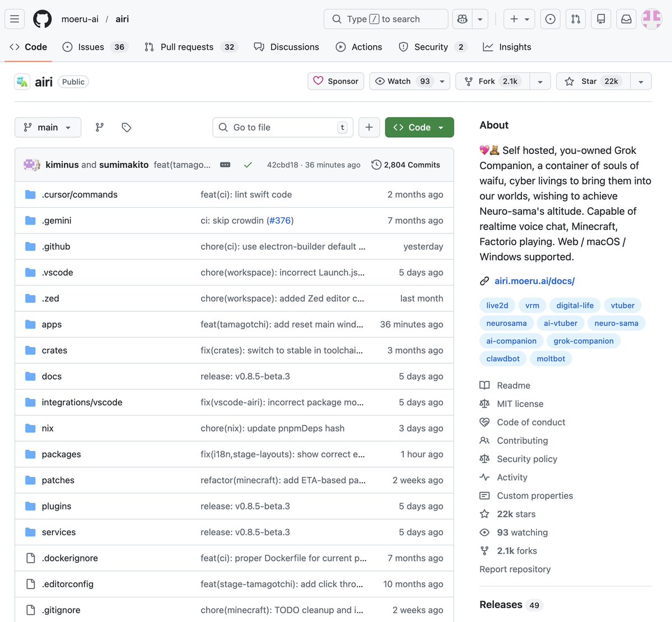The width and height of the screenshot is (672, 622).
Task: View 22k stars link
Action: tap(508, 514)
